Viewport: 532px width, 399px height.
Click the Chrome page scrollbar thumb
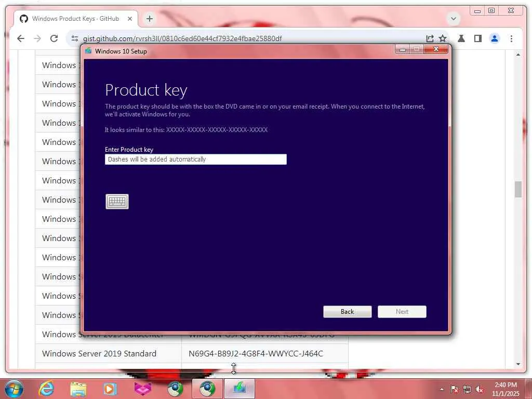coord(518,189)
